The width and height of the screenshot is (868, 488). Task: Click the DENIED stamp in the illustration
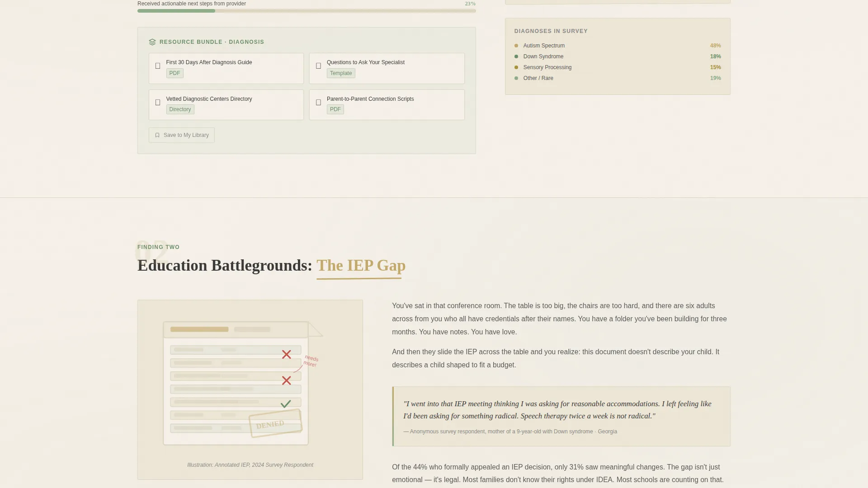pyautogui.click(x=275, y=423)
